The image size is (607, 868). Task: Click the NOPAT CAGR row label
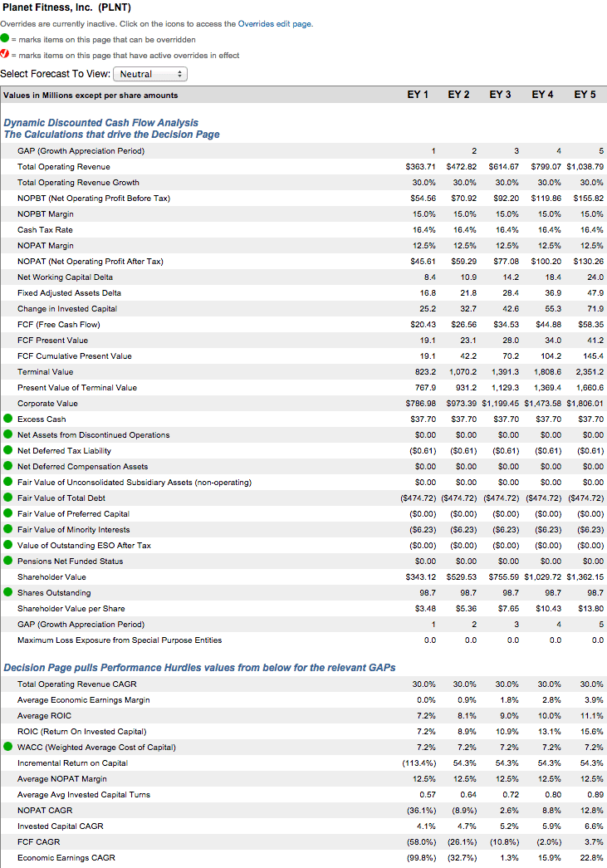tap(45, 810)
